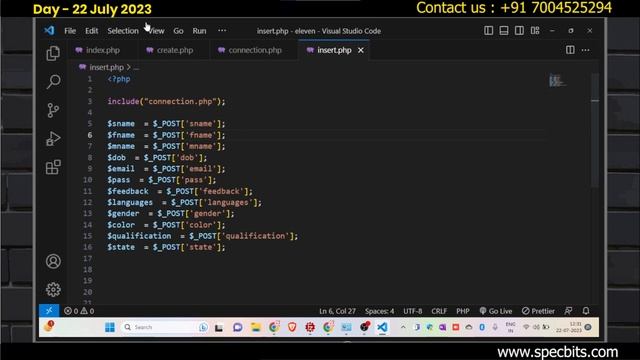Open the feedback icon in status bar
This screenshot has height=360, width=640.
568,311
